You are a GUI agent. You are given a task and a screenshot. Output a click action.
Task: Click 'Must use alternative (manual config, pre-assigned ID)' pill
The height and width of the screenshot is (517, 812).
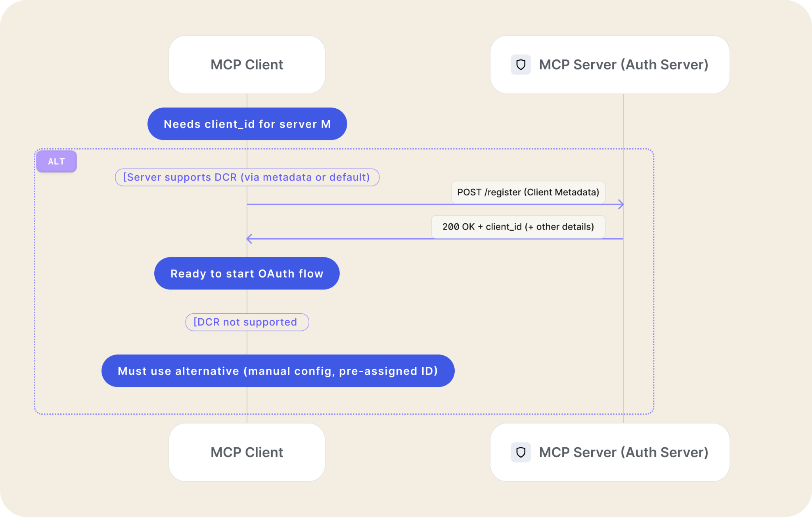click(278, 371)
